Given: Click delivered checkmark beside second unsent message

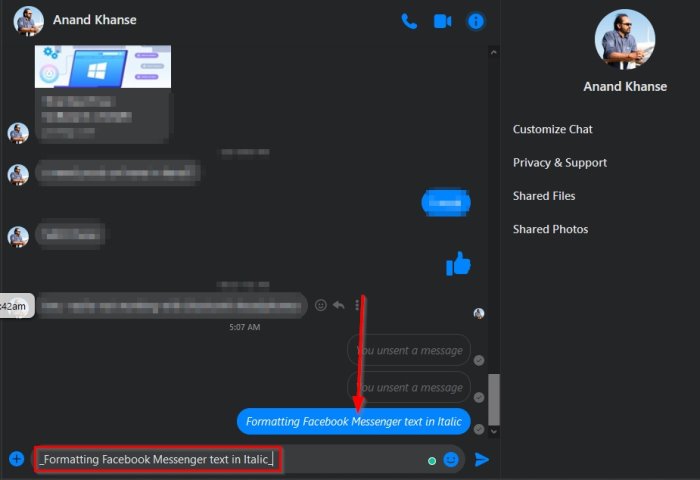Looking at the screenshot, I should tap(479, 397).
